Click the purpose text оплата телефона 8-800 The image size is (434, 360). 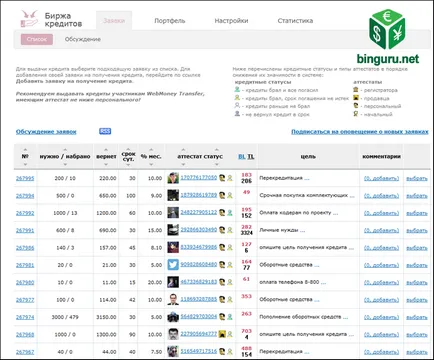point(289,282)
